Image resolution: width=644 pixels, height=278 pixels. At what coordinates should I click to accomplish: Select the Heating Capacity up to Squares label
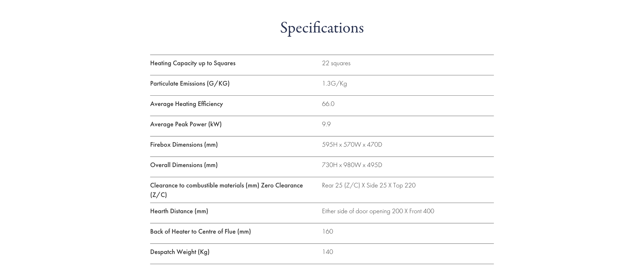(193, 63)
